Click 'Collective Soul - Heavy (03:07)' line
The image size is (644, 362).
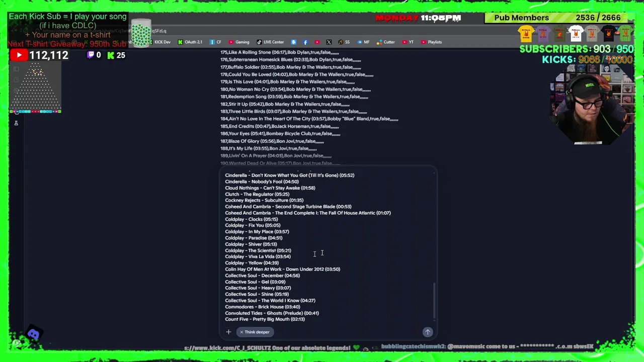(x=258, y=288)
